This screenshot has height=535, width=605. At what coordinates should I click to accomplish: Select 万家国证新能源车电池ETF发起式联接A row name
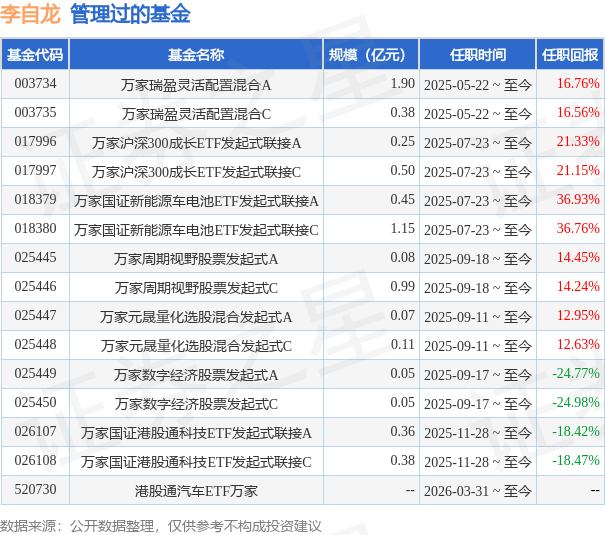[x=196, y=200]
